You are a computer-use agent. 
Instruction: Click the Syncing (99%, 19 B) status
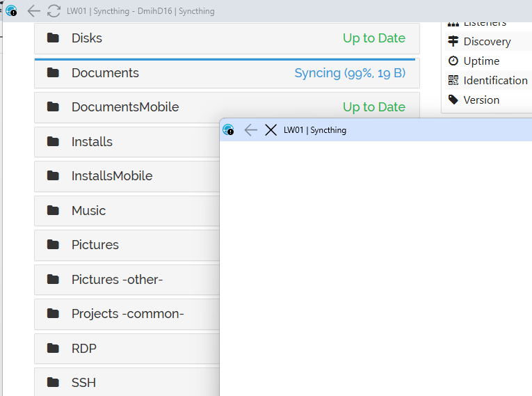350,73
